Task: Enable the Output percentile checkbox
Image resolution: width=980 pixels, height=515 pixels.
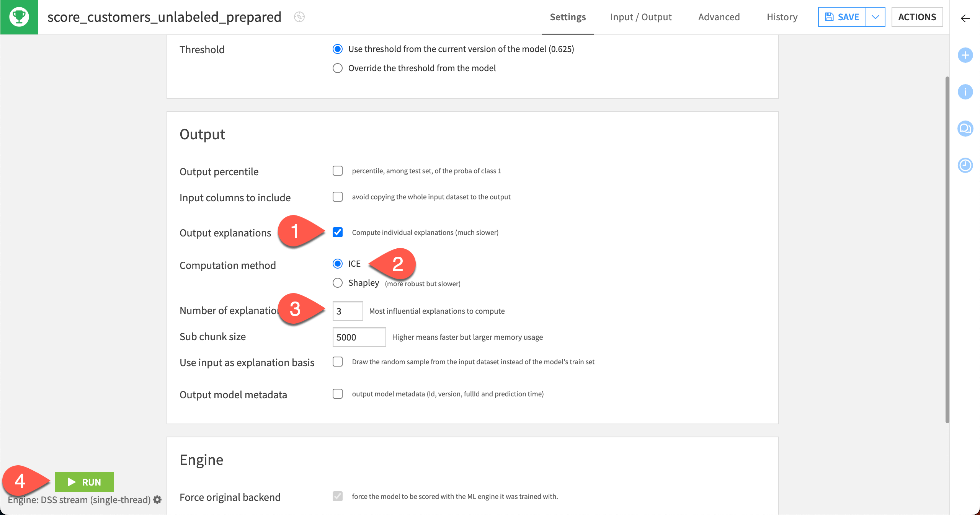Action: (x=337, y=171)
